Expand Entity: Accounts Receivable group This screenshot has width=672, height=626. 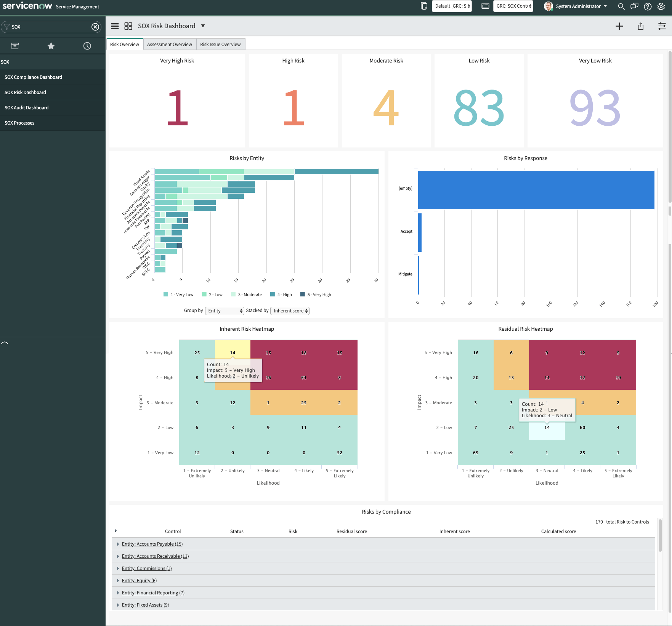(x=118, y=556)
